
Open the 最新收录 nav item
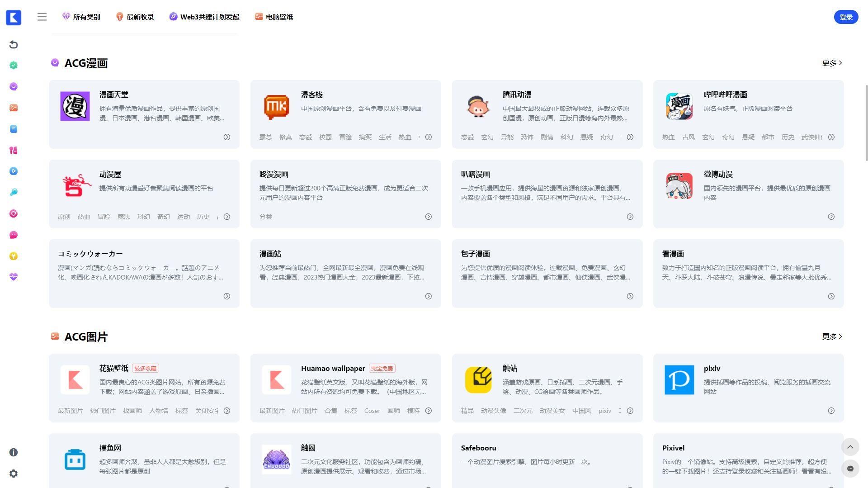135,17
